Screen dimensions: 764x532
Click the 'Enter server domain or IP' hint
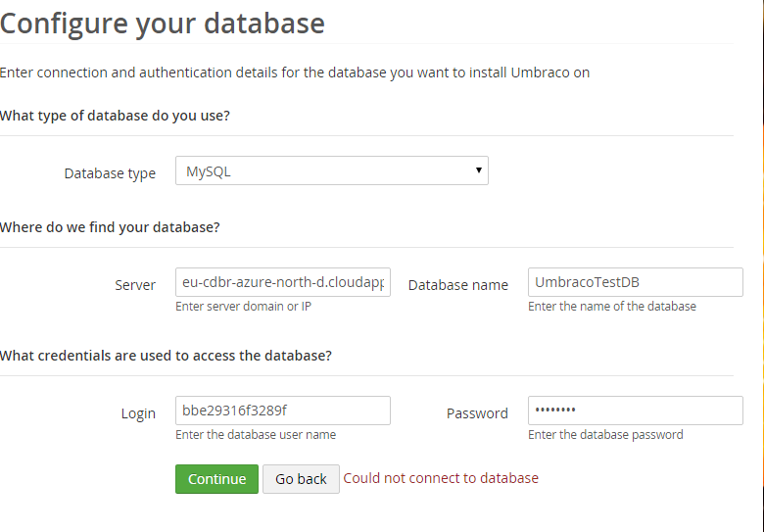[243, 307]
